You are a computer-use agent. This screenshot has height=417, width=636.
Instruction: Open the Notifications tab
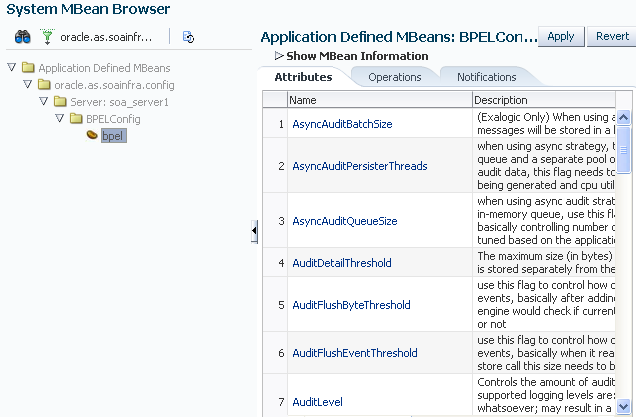point(486,77)
